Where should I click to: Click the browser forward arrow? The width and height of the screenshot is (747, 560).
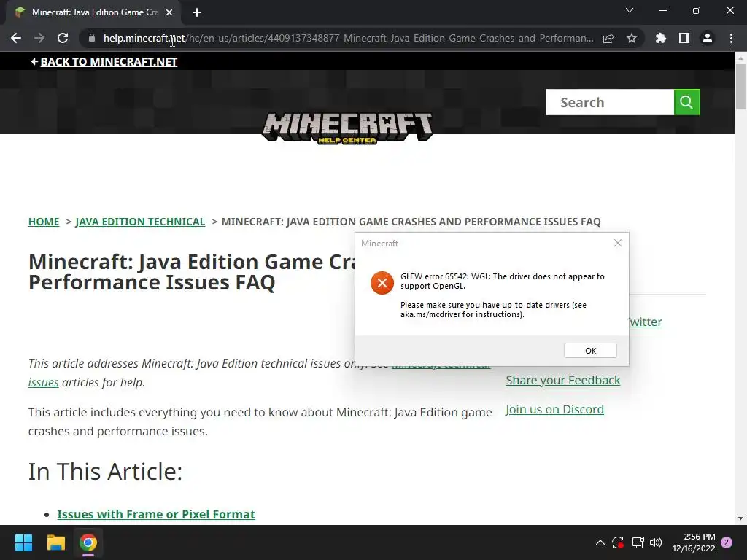click(x=39, y=38)
